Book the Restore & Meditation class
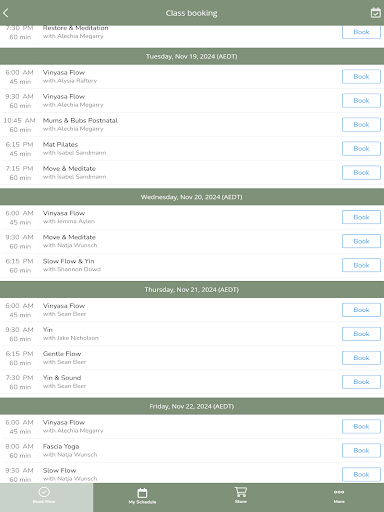The width and height of the screenshot is (384, 512). (x=361, y=32)
